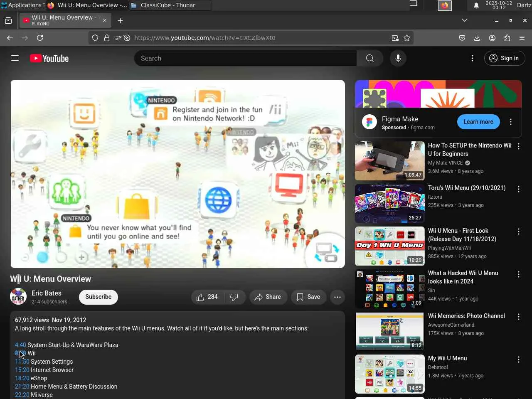Select the Wii U: Menu Overview browser tab
This screenshot has height=399, width=532.
[x=65, y=20]
